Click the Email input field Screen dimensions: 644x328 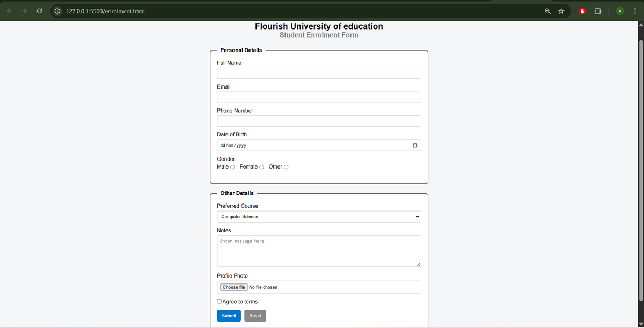319,97
